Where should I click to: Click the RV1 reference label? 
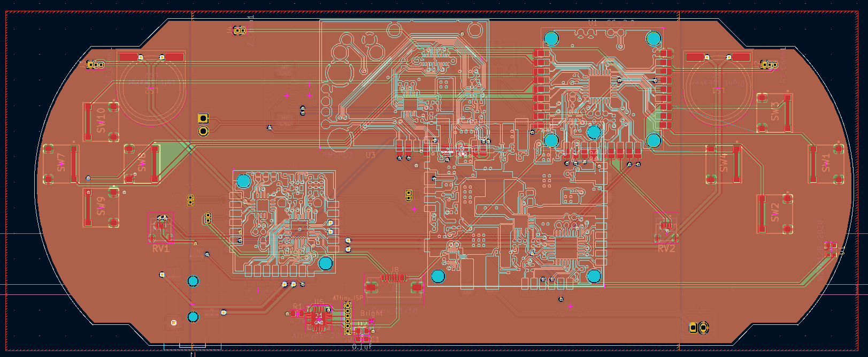tap(160, 249)
